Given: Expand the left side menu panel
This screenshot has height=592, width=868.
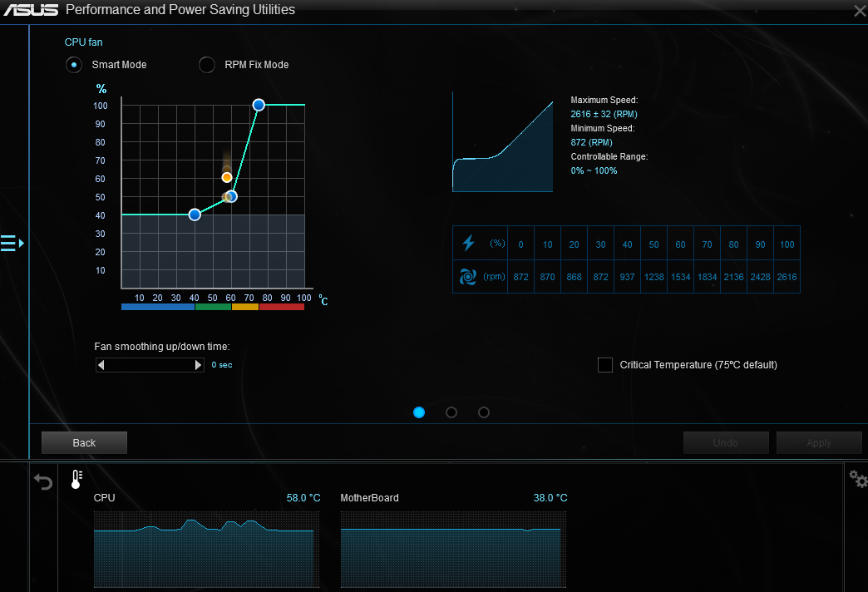Looking at the screenshot, I should tap(12, 243).
